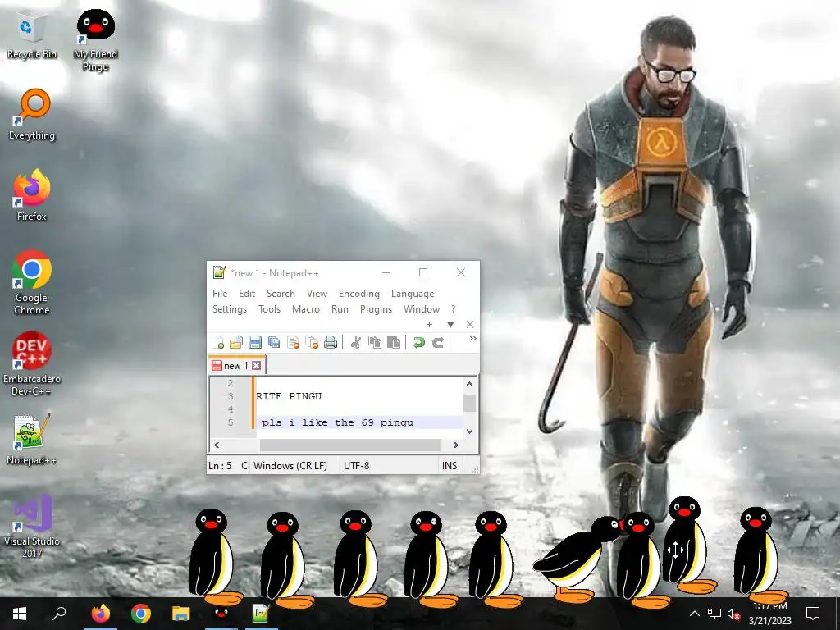This screenshot has width=840, height=630.
Task: Open the Macro menu
Action: pos(305,309)
